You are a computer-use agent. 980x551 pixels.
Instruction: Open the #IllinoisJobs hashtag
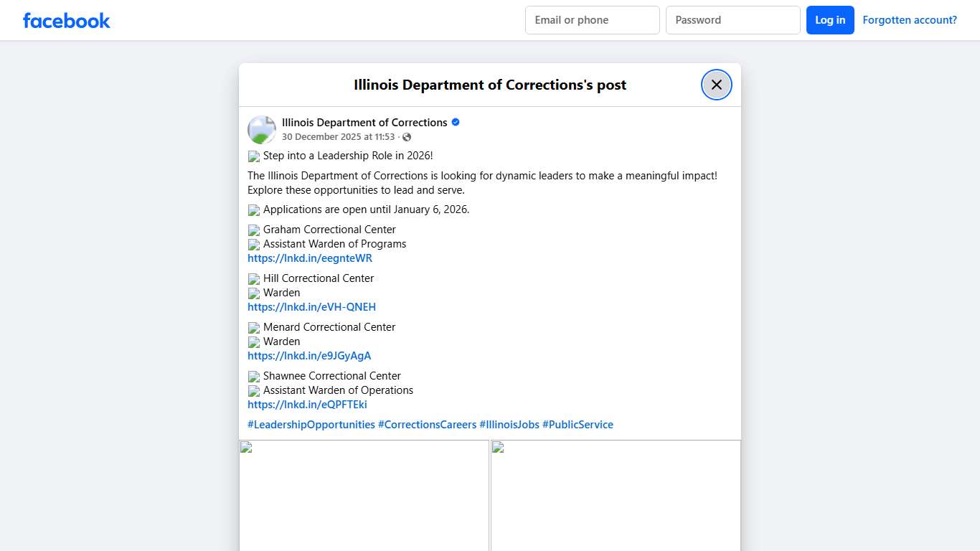click(509, 425)
